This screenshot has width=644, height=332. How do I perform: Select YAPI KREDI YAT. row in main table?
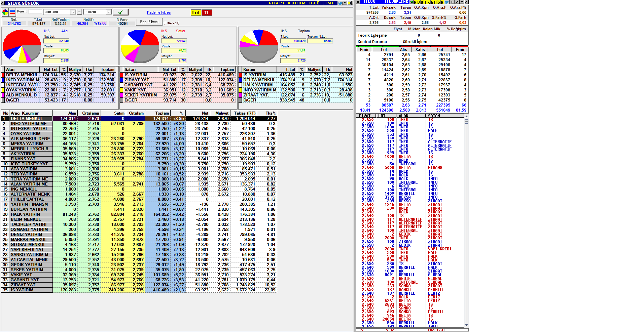coord(139,250)
